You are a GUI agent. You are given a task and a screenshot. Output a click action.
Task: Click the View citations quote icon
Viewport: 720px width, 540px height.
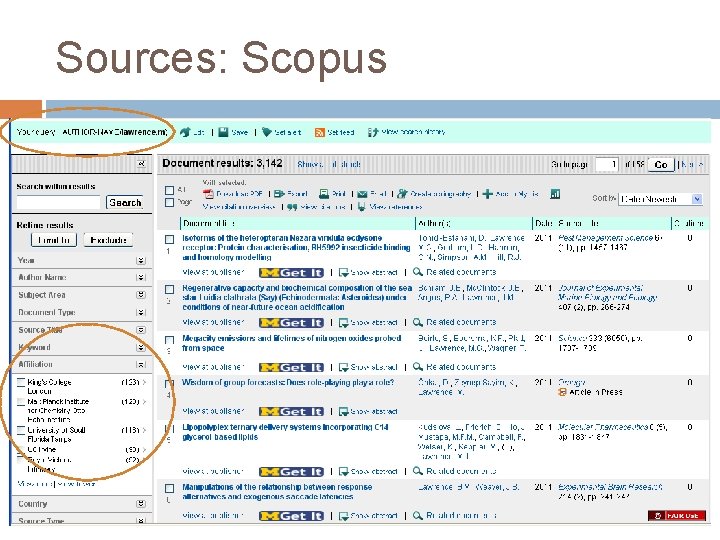pos(292,207)
